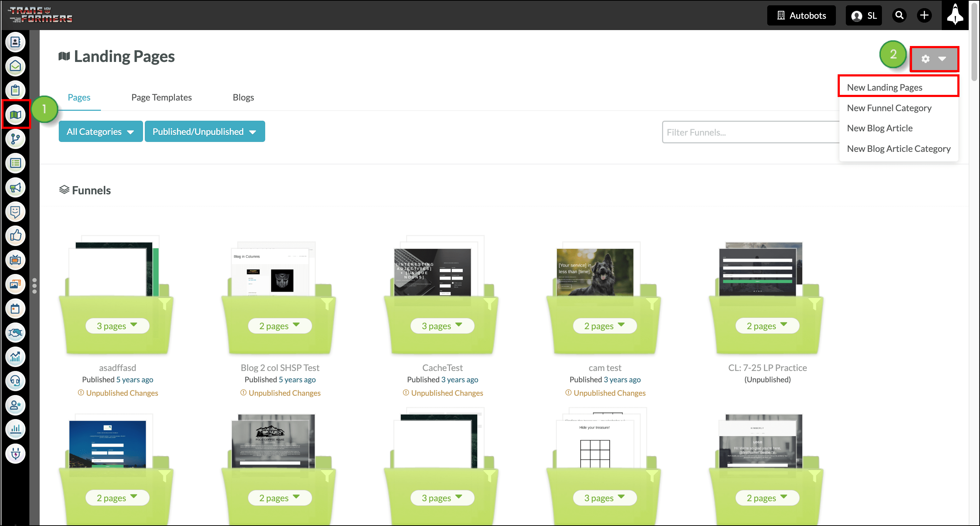Open the Published/Unpublished filter dropdown
Screen dimensions: 980x526
point(204,132)
